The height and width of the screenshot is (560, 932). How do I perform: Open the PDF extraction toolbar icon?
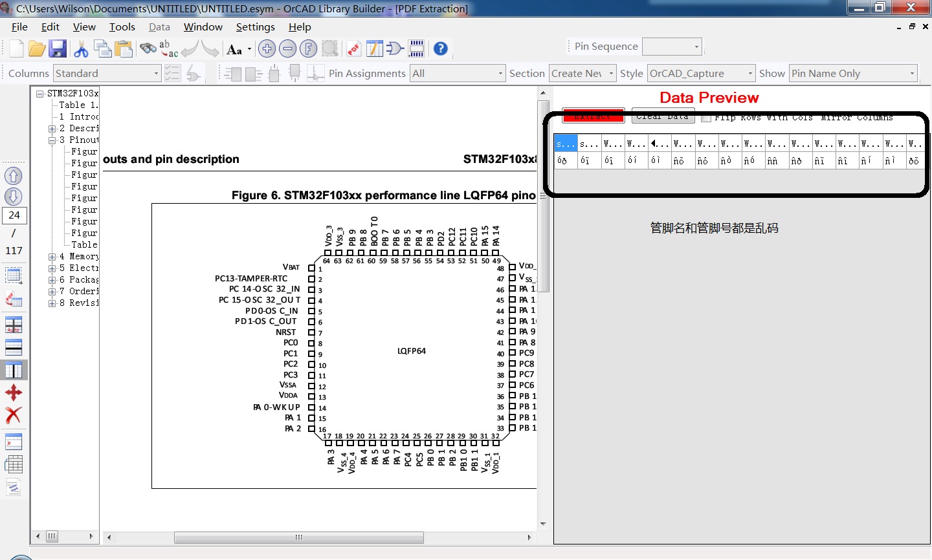click(353, 48)
